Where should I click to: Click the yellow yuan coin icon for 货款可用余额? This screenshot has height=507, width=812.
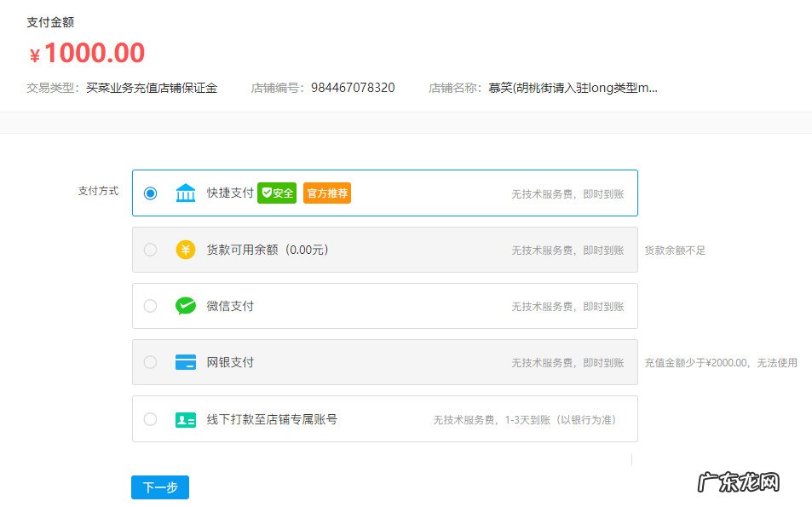186,250
